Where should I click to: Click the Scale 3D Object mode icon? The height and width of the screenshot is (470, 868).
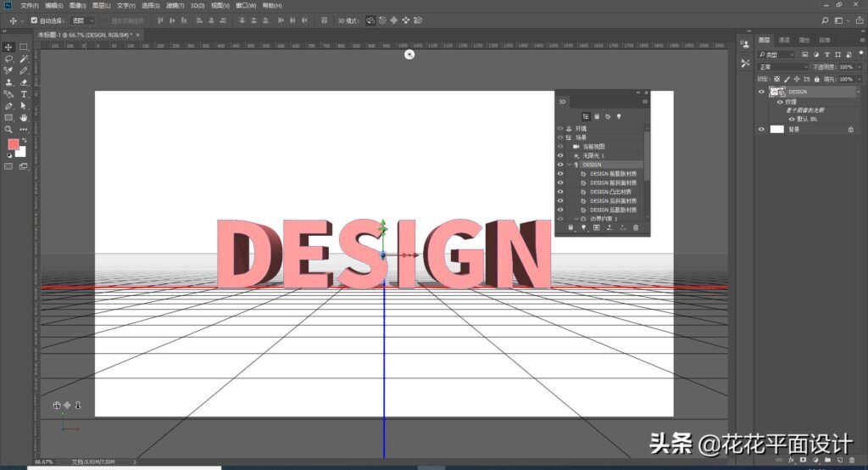click(x=418, y=20)
